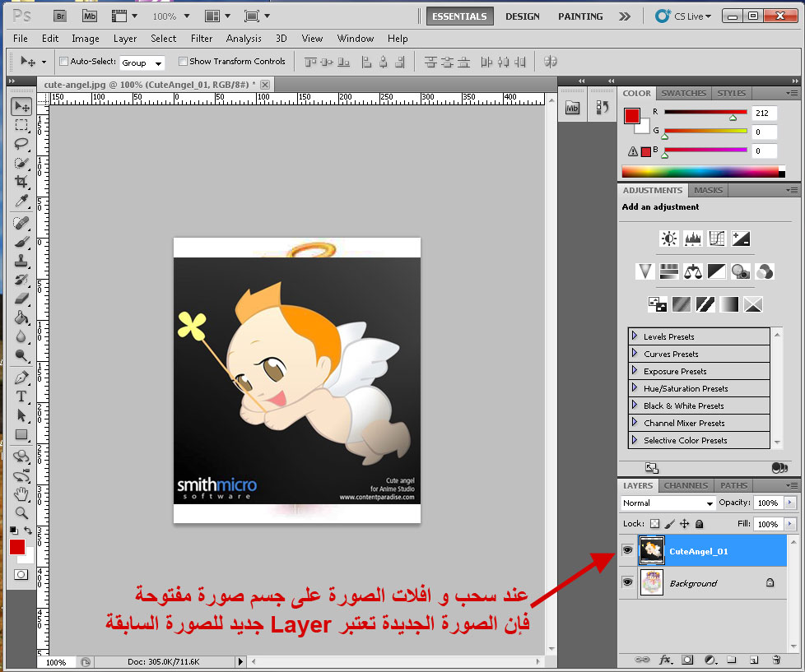Select the Pen tool
805x672 pixels.
[21, 378]
